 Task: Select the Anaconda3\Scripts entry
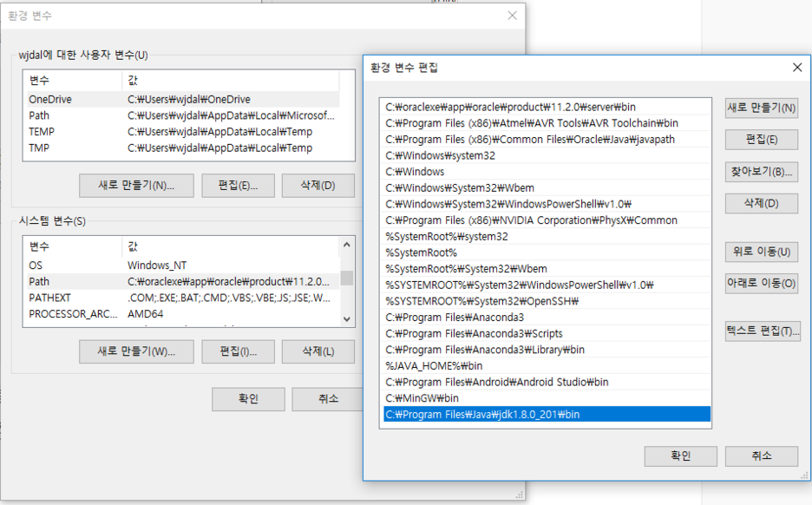(x=547, y=333)
